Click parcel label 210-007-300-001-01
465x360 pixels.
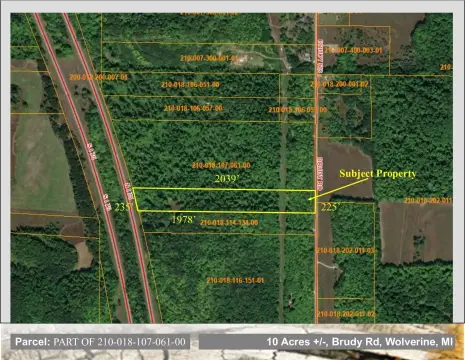pos(209,58)
